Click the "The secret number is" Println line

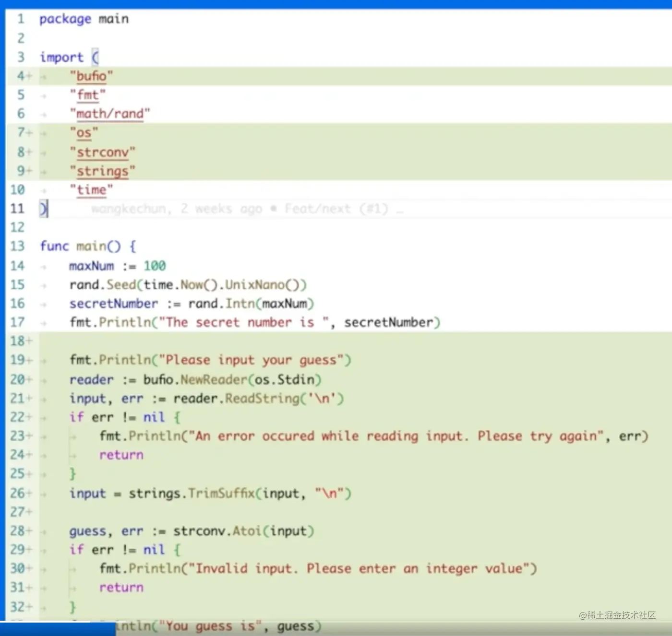pyautogui.click(x=254, y=322)
